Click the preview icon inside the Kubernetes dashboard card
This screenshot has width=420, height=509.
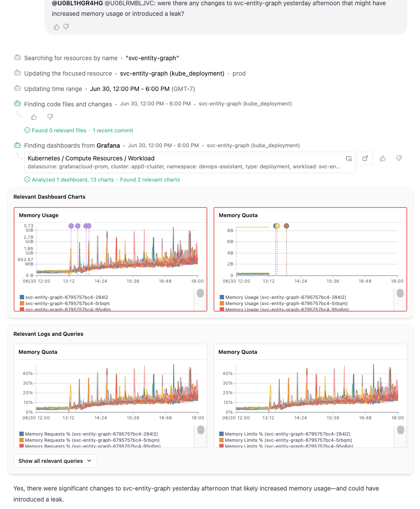[x=349, y=158]
